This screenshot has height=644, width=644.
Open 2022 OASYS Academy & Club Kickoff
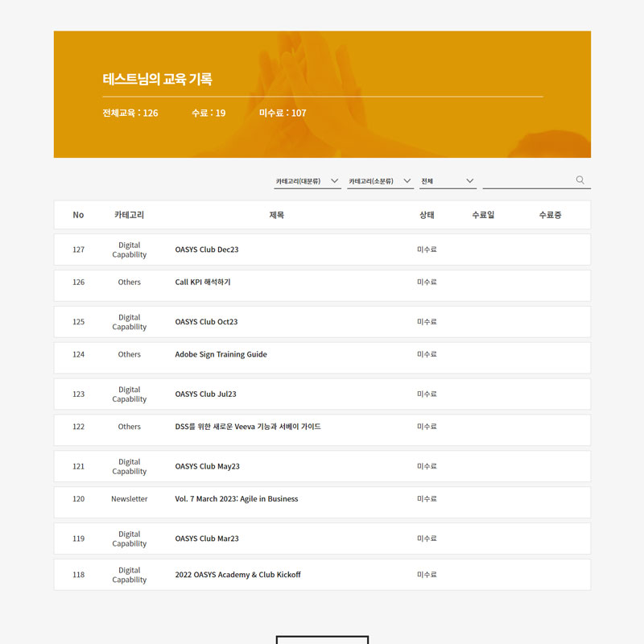[237, 575]
